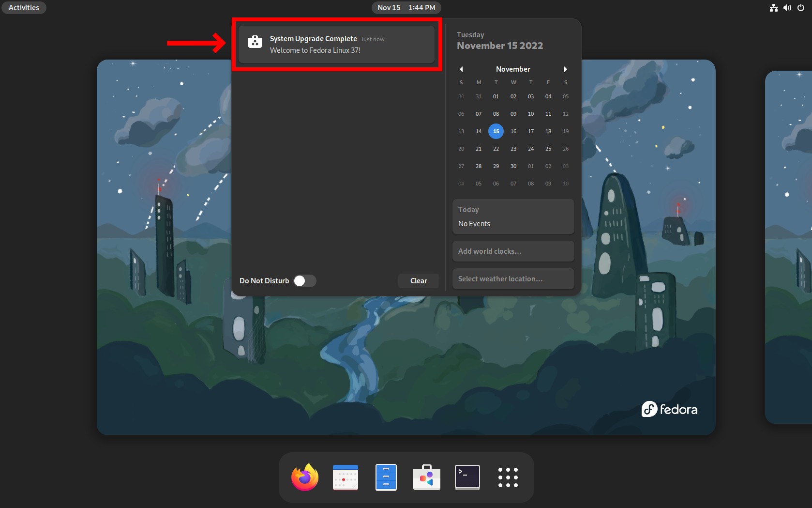Select calendar day 11

[548, 114]
